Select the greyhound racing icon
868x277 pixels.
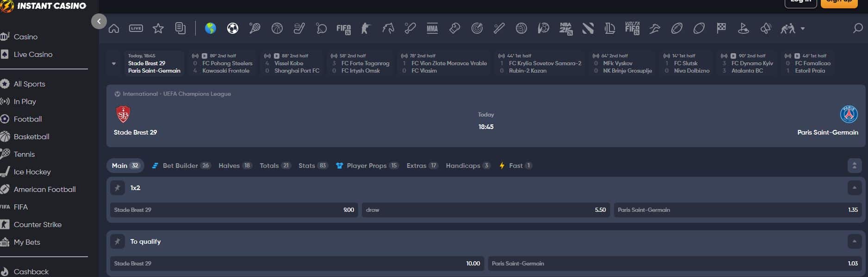tap(654, 29)
